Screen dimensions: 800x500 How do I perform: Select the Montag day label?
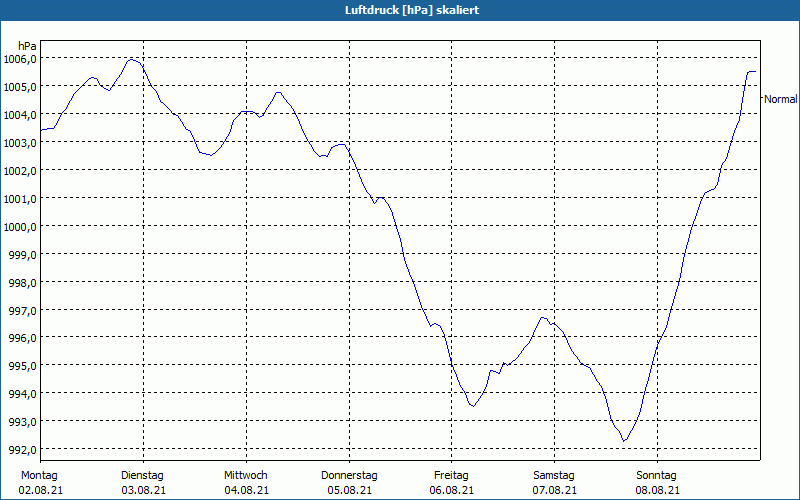[39, 476]
